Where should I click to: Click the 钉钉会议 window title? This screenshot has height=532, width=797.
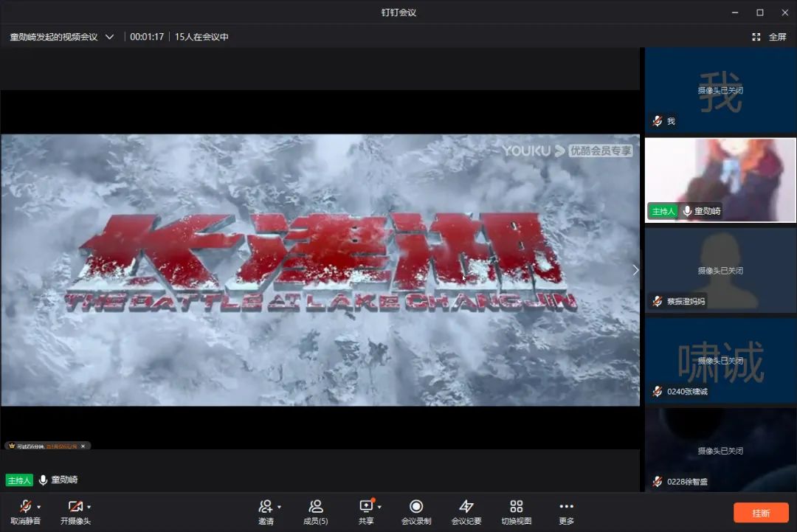(x=398, y=13)
